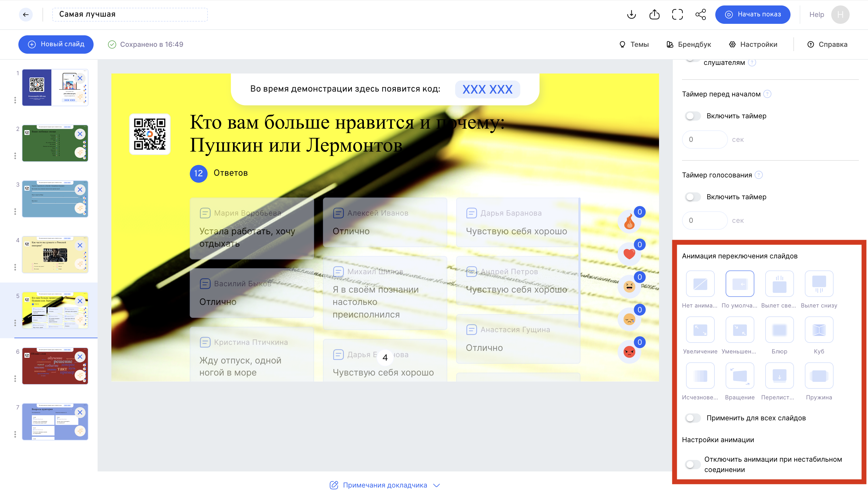The image size is (868, 499).
Task: Click the share icon in header
Action: (x=700, y=14)
